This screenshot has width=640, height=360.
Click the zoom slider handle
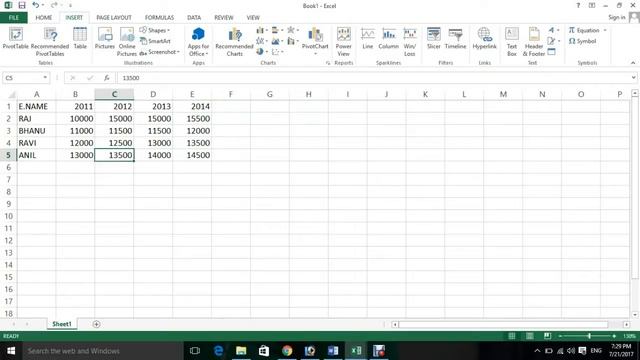tap(589, 336)
